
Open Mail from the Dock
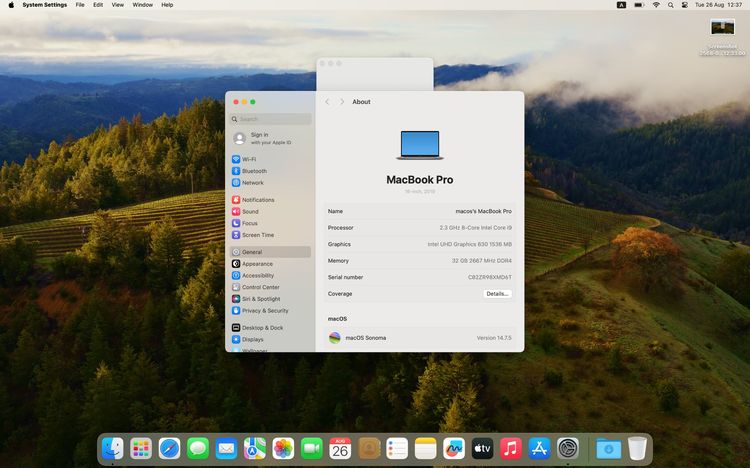[x=226, y=449]
